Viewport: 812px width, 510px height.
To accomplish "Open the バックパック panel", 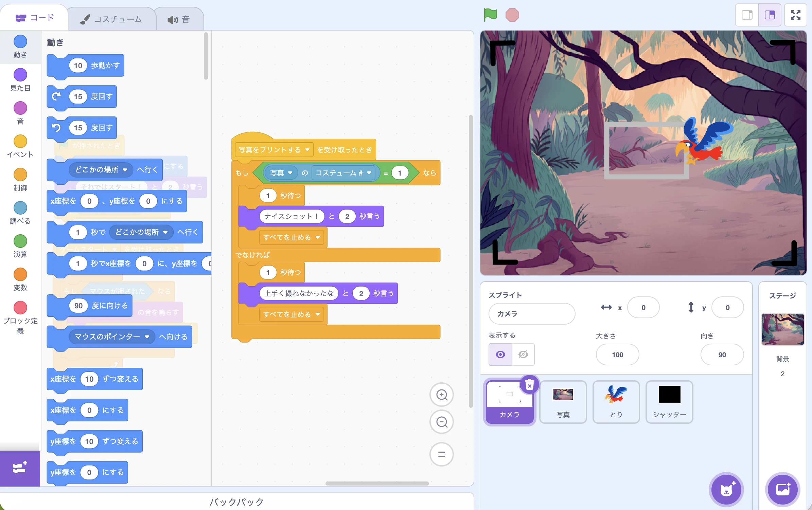I will (236, 502).
